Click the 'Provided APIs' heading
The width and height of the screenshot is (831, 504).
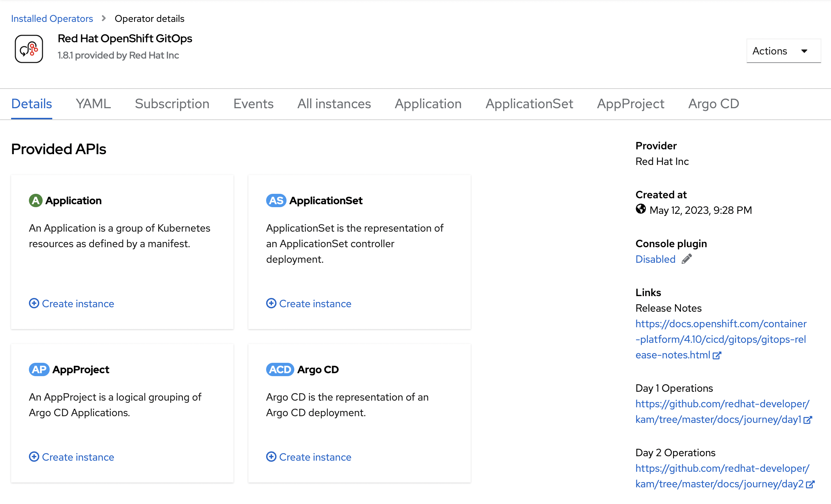click(x=59, y=149)
